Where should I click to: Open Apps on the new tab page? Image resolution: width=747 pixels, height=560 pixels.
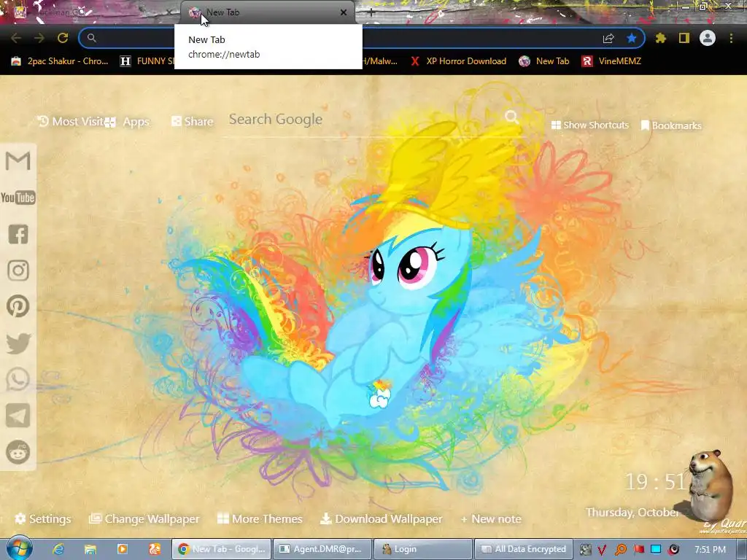[128, 122]
